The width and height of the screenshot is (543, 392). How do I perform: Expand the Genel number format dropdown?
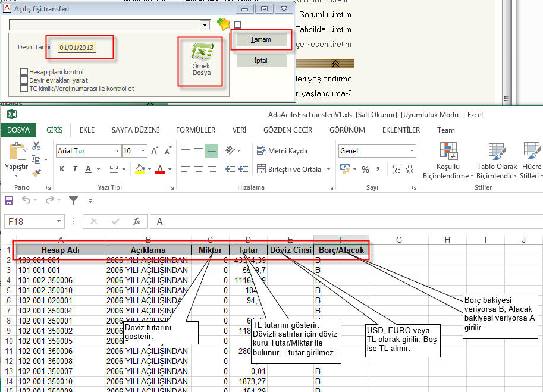pyautogui.click(x=412, y=151)
